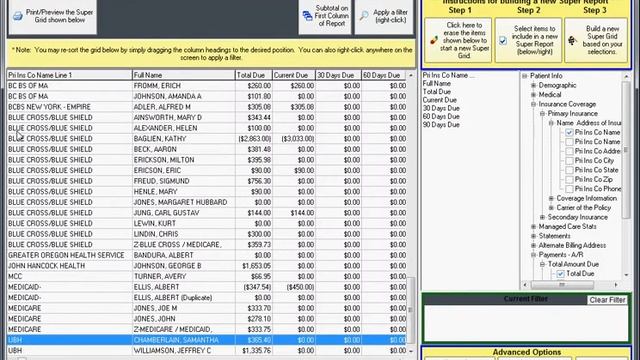This screenshot has height=360, width=640.
Task: Select the ADLER, ALFRED M row
Action: (207, 107)
